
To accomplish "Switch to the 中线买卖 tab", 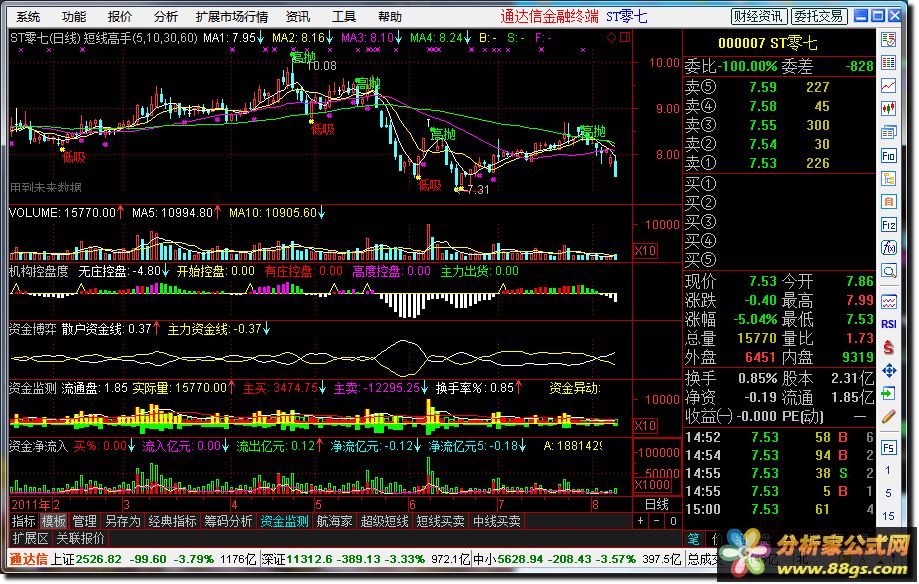I will pyautogui.click(x=496, y=521).
